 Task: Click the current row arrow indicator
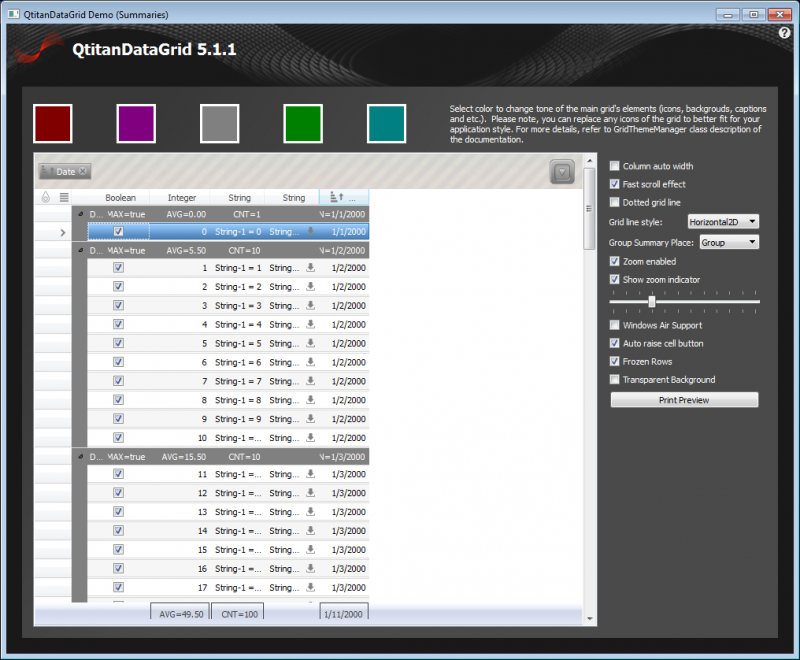tap(62, 232)
